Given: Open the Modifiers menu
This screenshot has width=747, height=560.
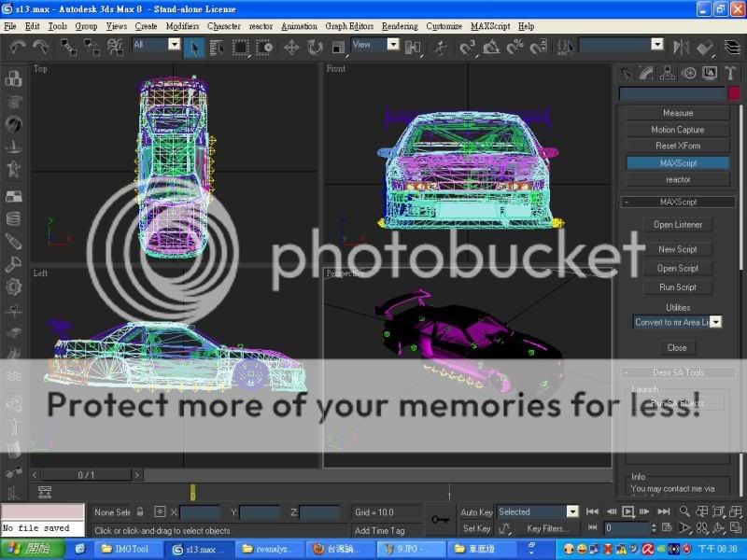Looking at the screenshot, I should click(182, 26).
